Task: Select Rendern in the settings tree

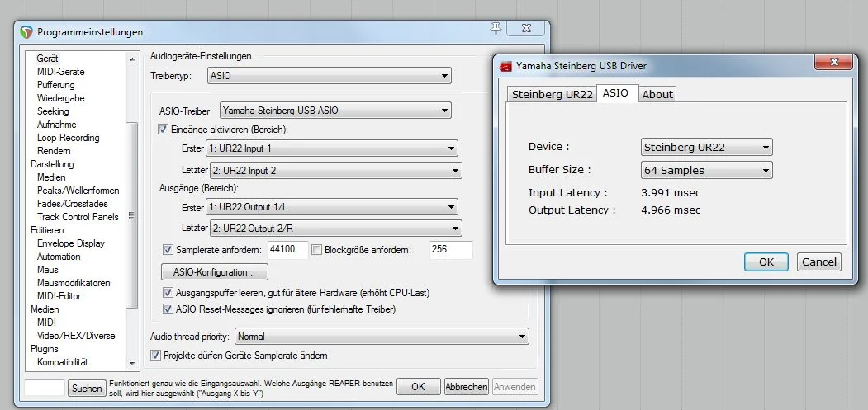Action: click(x=54, y=151)
